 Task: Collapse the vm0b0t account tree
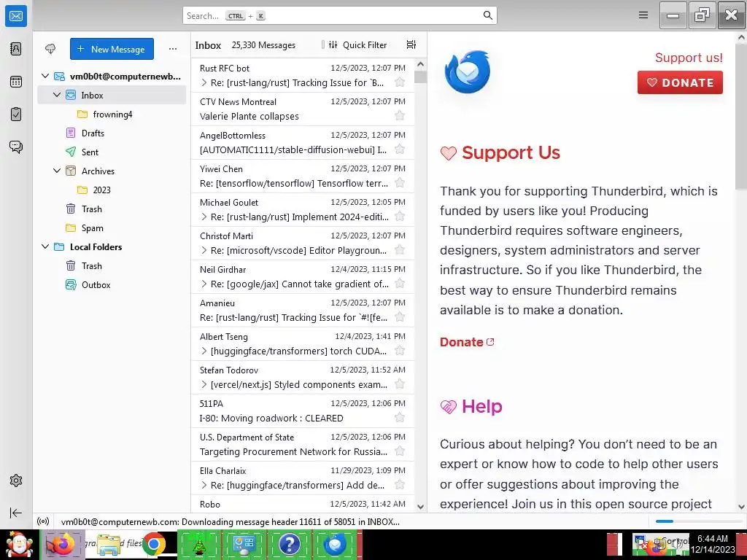point(45,76)
